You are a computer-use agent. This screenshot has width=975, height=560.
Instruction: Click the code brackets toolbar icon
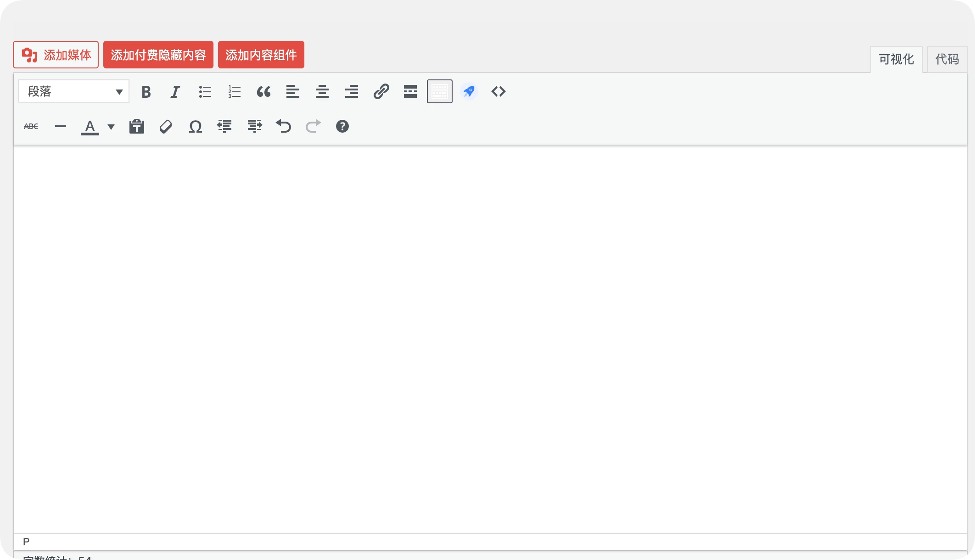point(498,91)
